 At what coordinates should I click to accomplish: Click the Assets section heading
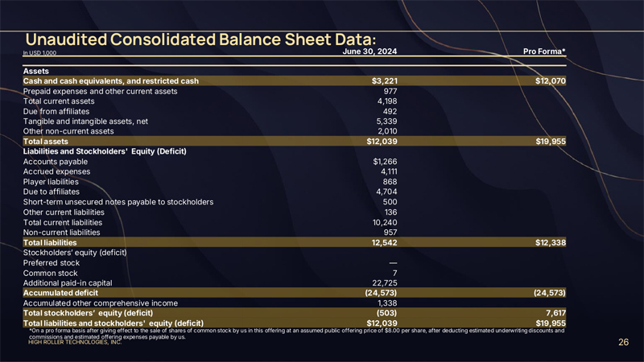pyautogui.click(x=35, y=72)
